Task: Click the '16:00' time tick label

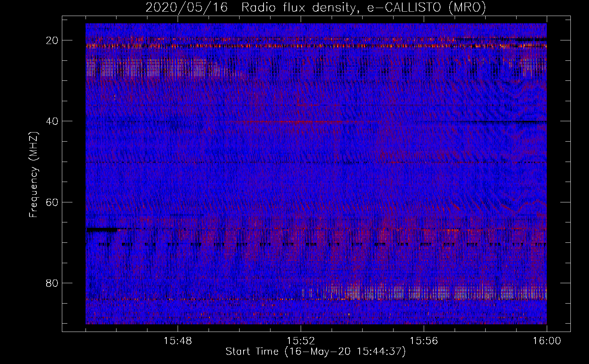Action: 547,341
